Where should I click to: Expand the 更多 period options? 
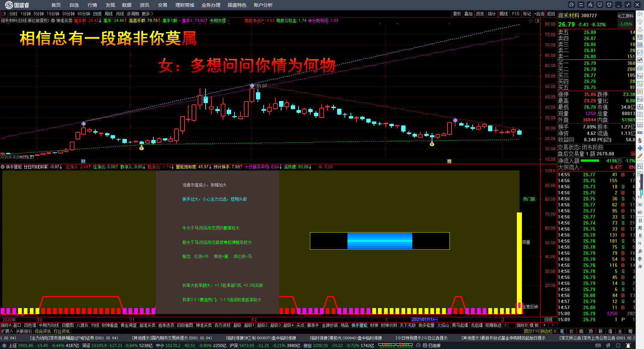147,14
